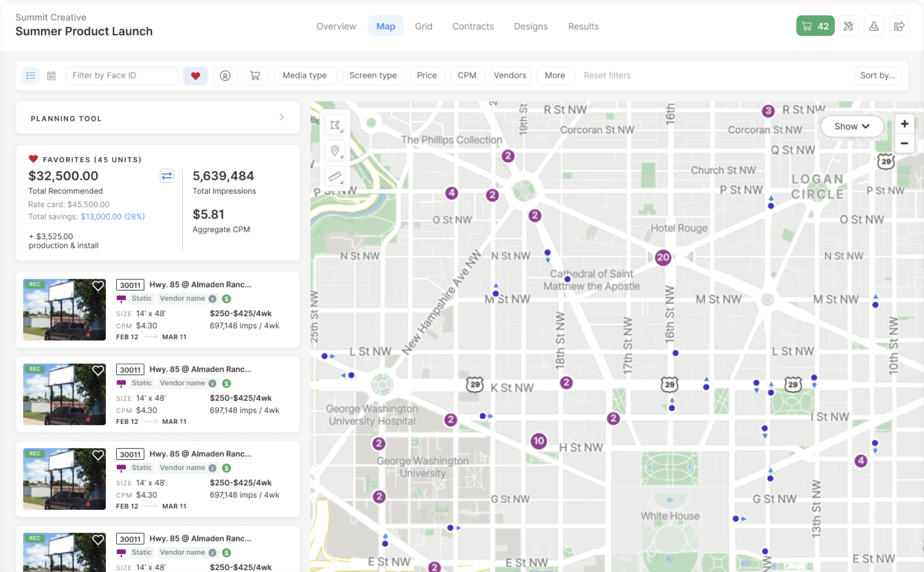This screenshot has width=924, height=572.
Task: Click the area selection map tool
Action: pyautogui.click(x=335, y=125)
